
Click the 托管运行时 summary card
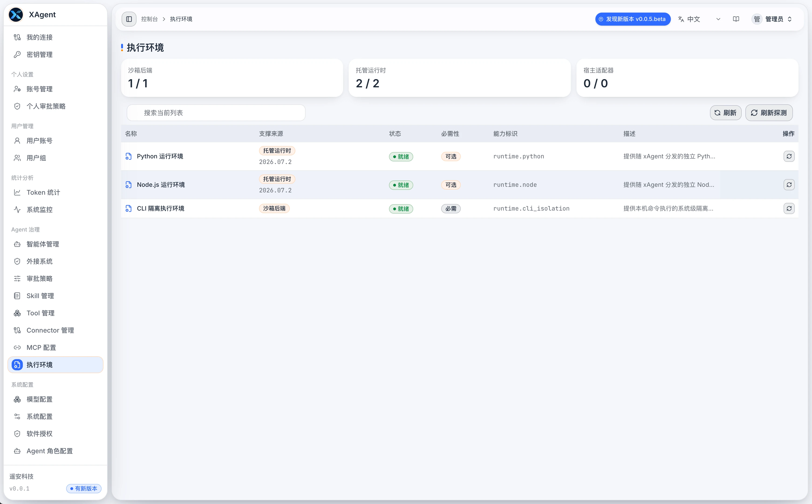(460, 78)
